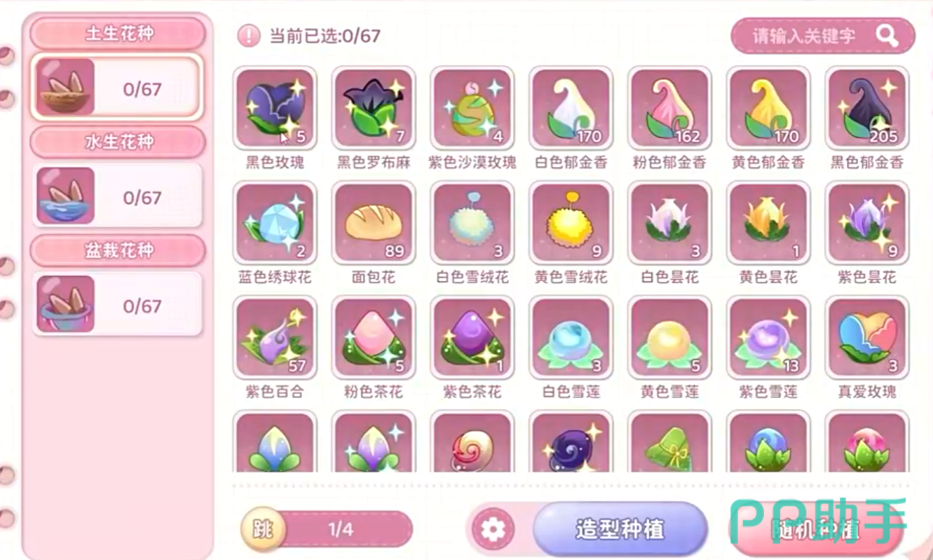Click the 蓝色绣球花 crystal seed
Image resolution: width=933 pixels, height=560 pixels.
[x=275, y=223]
